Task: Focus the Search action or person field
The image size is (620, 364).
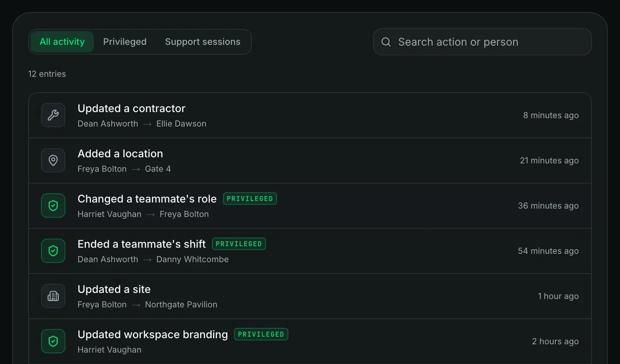Action: coord(482,42)
